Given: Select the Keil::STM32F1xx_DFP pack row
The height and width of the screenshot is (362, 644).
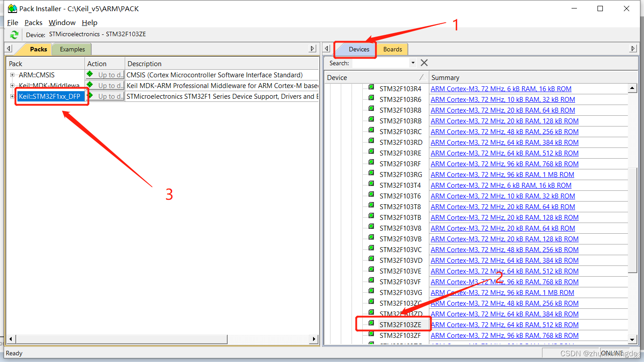Looking at the screenshot, I should tap(51, 96).
